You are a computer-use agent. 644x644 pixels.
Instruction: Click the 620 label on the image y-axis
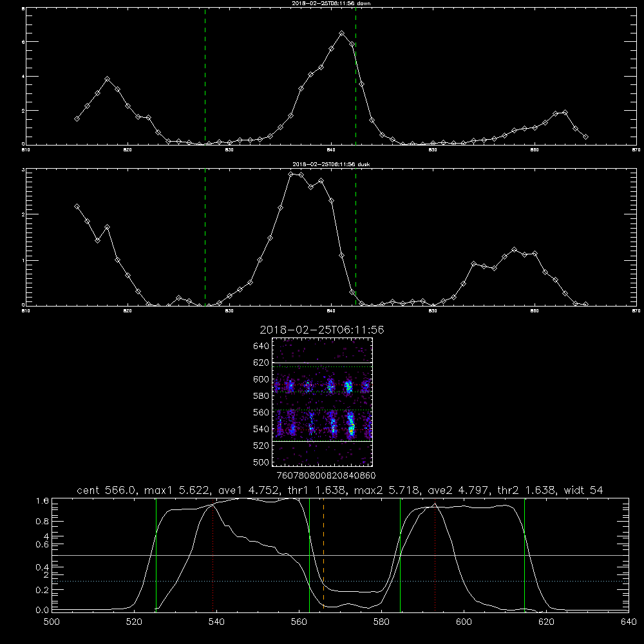pyautogui.click(x=261, y=363)
